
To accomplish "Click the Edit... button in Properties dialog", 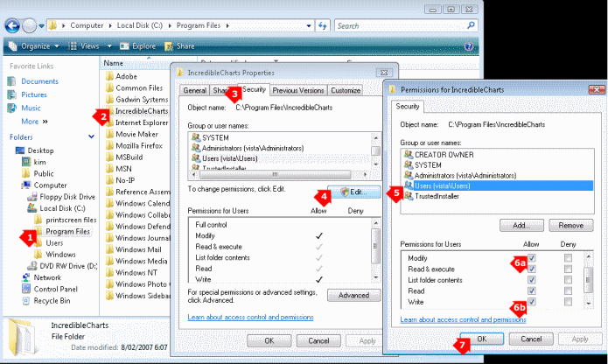I will pyautogui.click(x=353, y=192).
